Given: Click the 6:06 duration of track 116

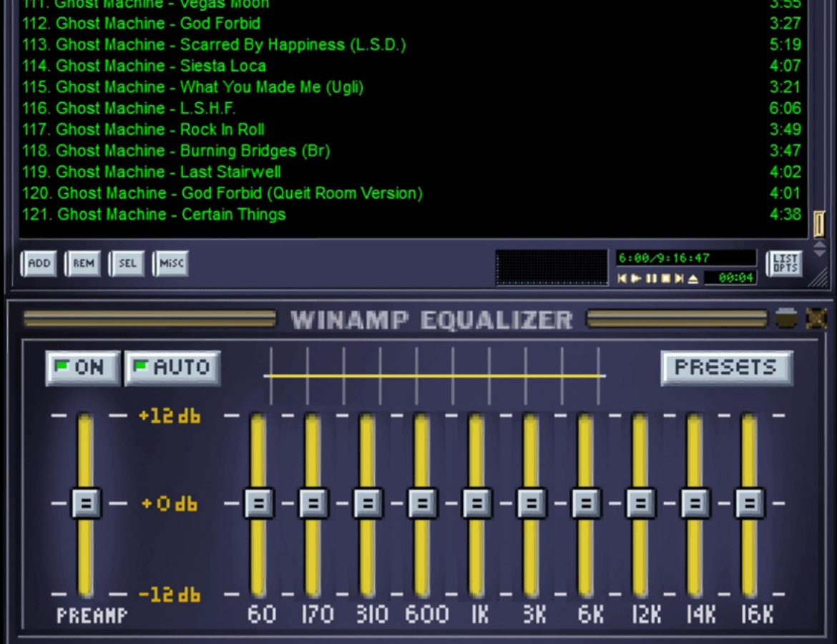Looking at the screenshot, I should [x=785, y=108].
